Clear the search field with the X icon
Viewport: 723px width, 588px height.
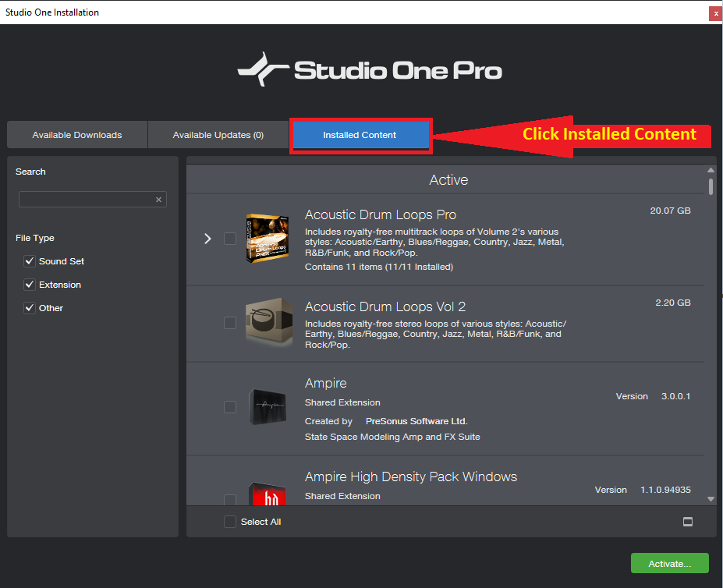[158, 200]
